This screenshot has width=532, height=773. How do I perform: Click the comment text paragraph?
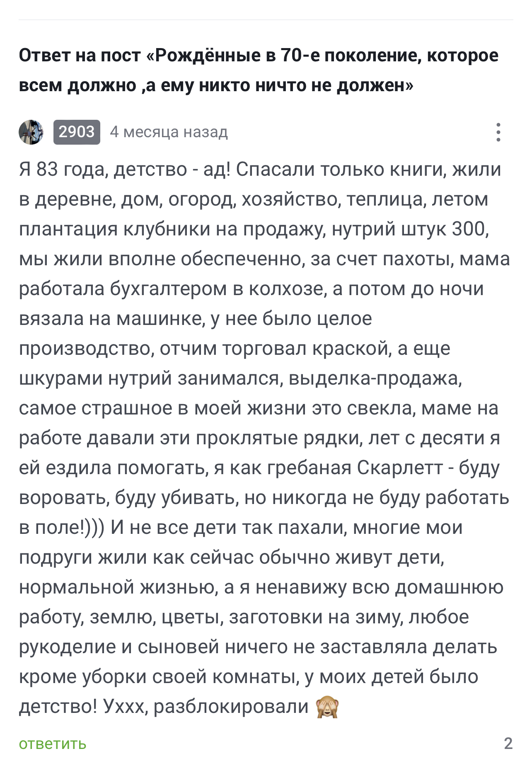pyautogui.click(x=264, y=438)
